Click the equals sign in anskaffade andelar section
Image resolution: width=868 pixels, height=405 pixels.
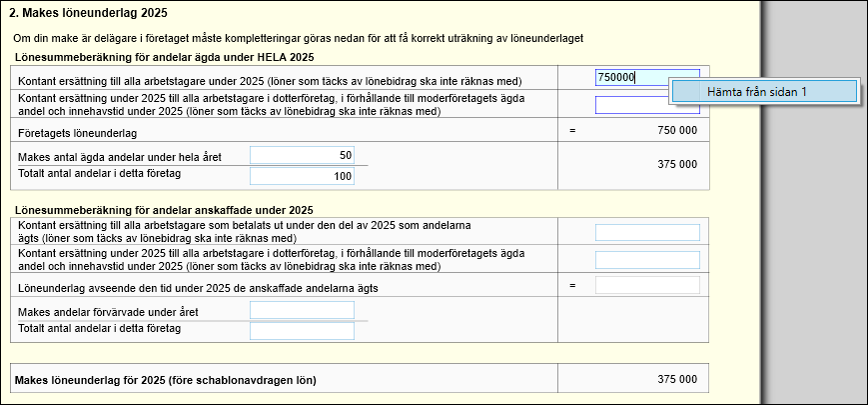click(x=573, y=286)
